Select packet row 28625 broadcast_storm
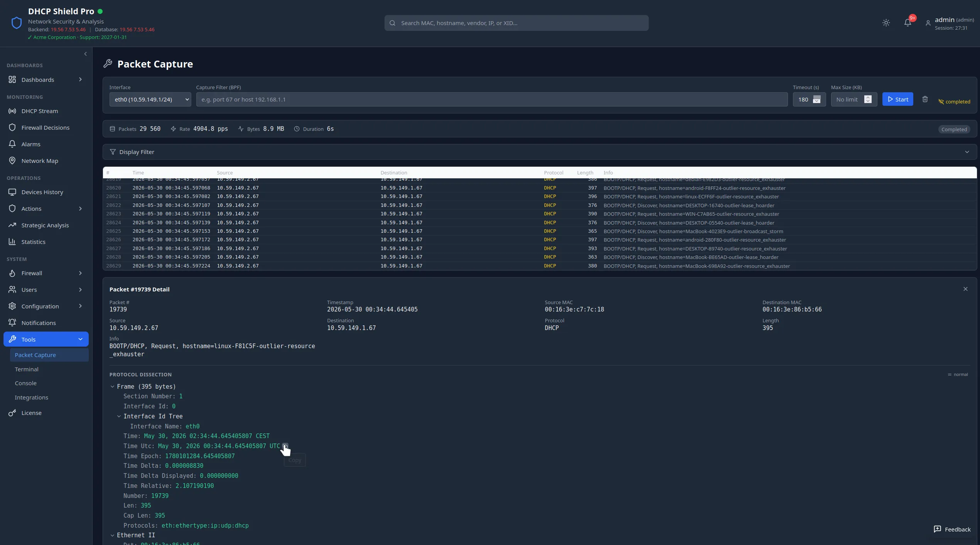Viewport: 980px width, 545px height. tap(540, 231)
